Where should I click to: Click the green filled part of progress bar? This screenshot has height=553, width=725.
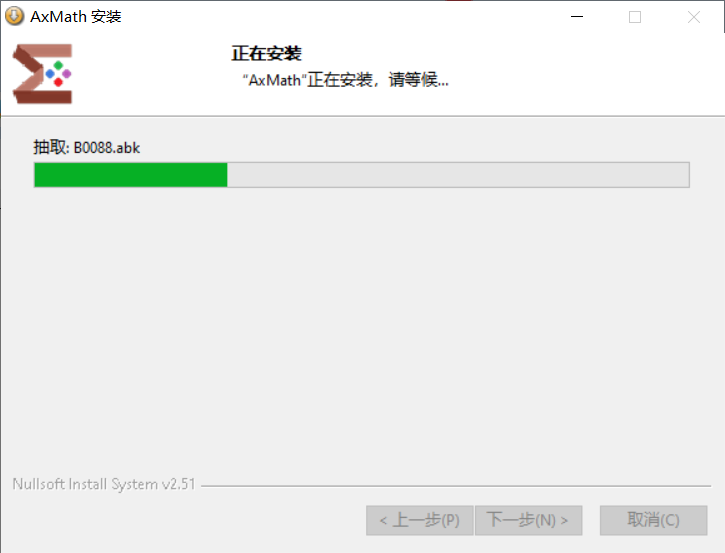tap(131, 175)
